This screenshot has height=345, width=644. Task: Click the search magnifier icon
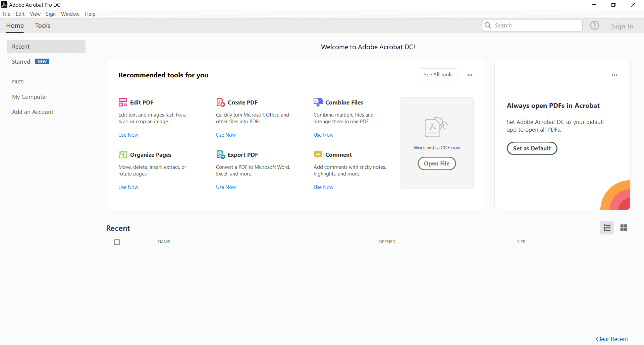pyautogui.click(x=488, y=25)
